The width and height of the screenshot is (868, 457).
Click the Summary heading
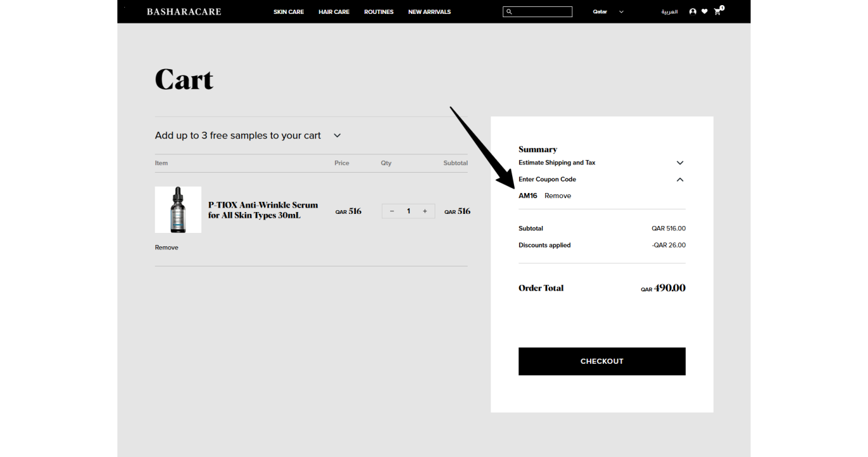click(538, 149)
